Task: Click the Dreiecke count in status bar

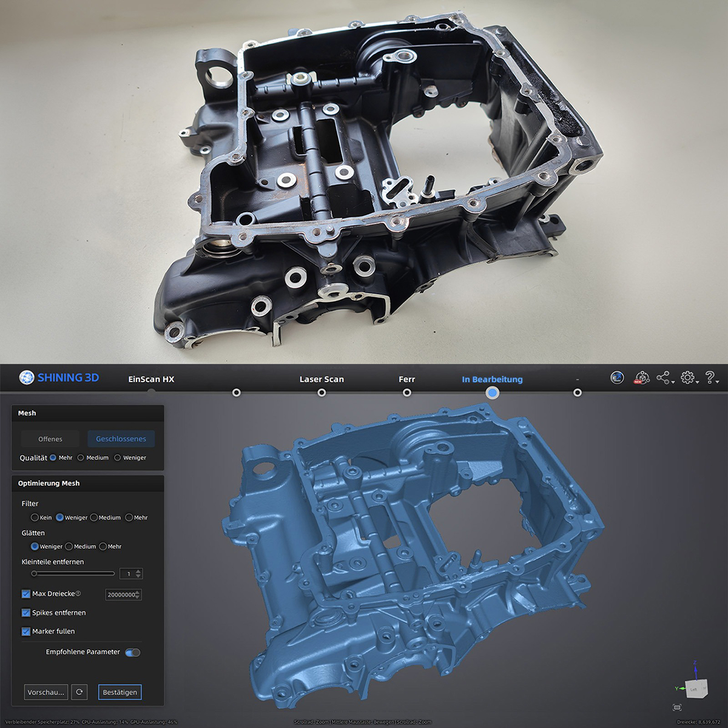Action: [x=699, y=722]
